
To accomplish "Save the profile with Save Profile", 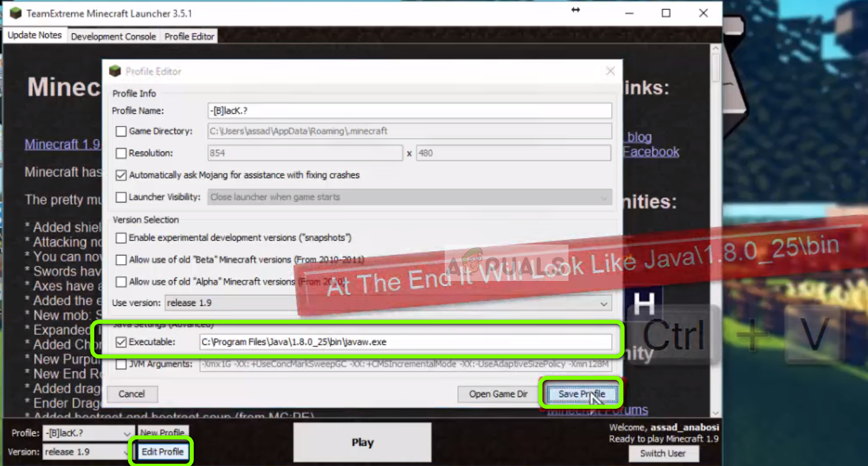I will pos(582,394).
